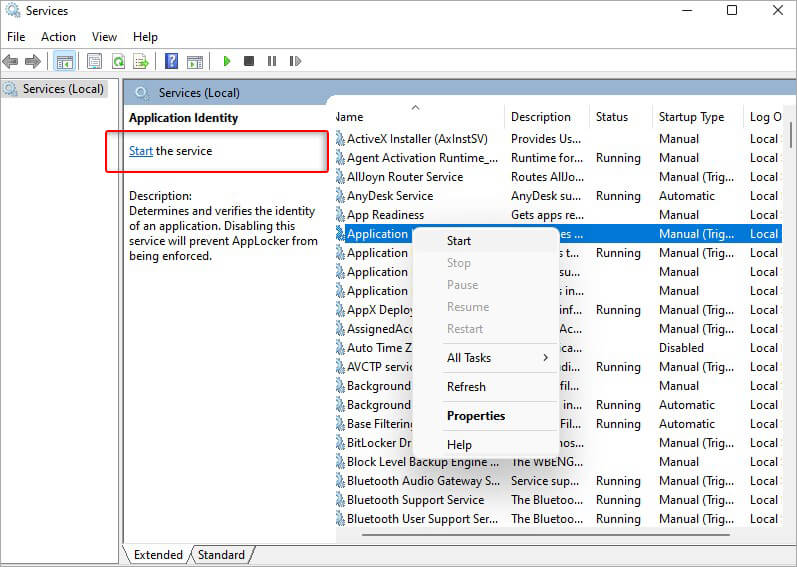Click gear icon beside Auto Time Z row
The width and height of the screenshot is (797, 567).
340,348
